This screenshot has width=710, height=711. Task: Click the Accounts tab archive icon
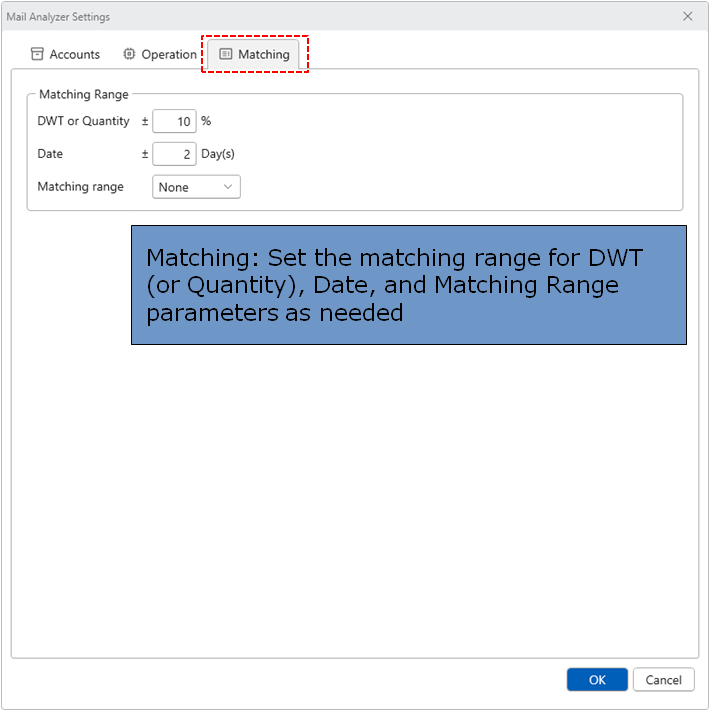(x=37, y=54)
